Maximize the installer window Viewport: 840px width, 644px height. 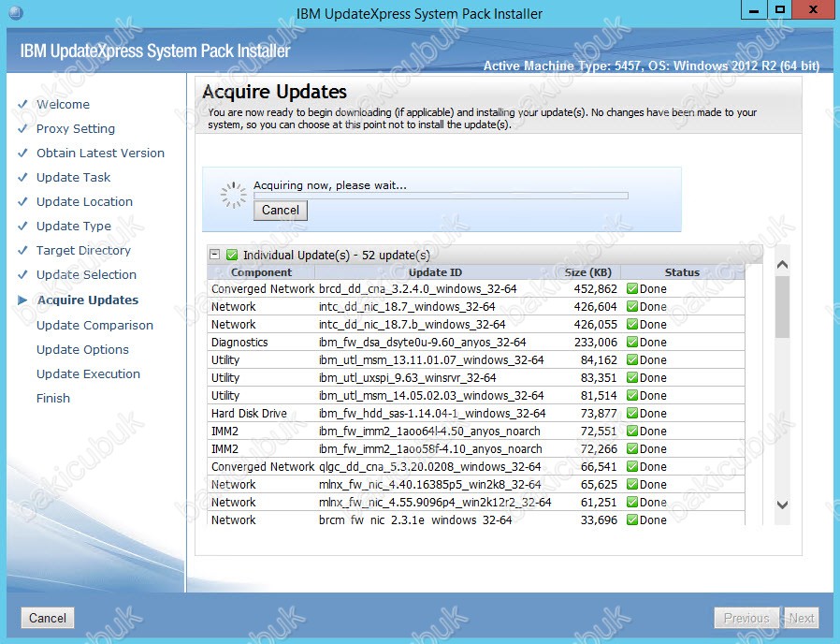click(780, 9)
